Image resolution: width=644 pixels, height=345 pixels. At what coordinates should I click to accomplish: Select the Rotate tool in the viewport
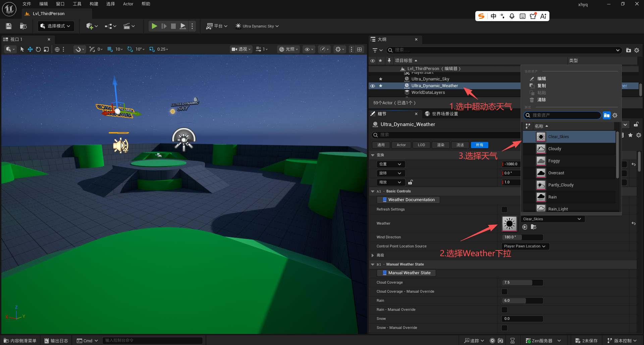(x=38, y=49)
